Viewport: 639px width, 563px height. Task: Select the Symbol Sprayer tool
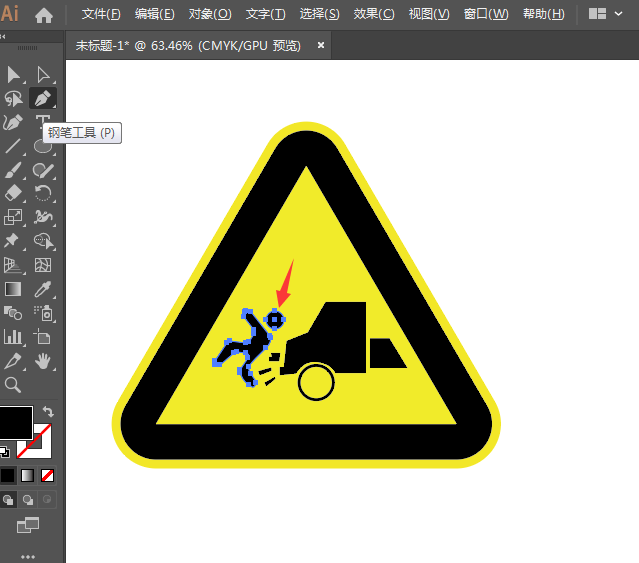(x=43, y=313)
